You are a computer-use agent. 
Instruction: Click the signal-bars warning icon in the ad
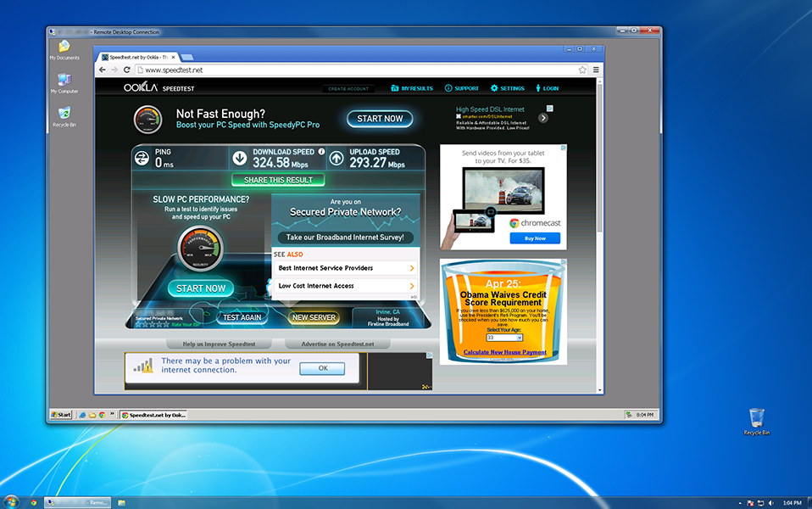point(143,366)
